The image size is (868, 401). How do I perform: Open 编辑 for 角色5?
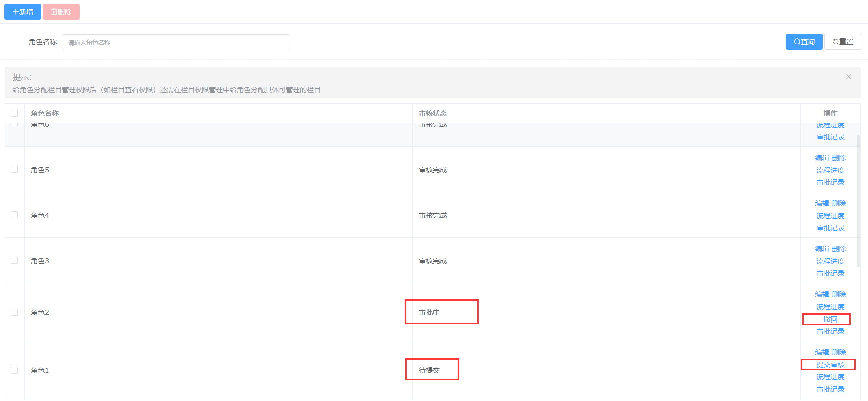(822, 158)
